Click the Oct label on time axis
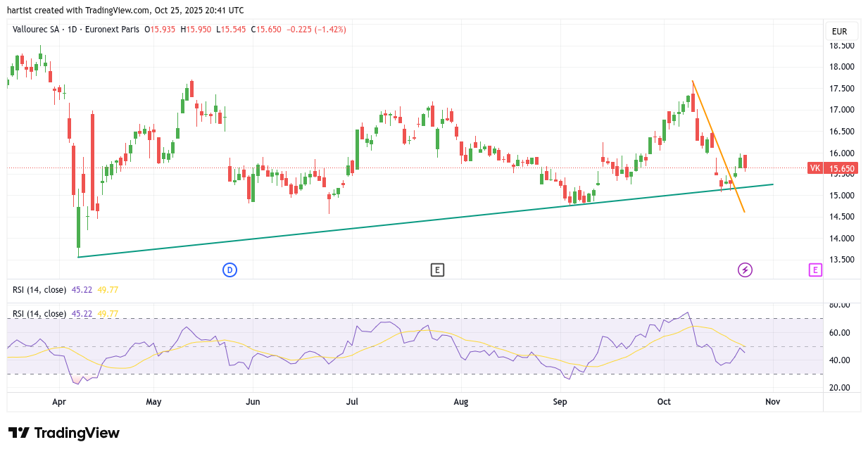Image resolution: width=868 pixels, height=454 pixels. [x=664, y=402]
